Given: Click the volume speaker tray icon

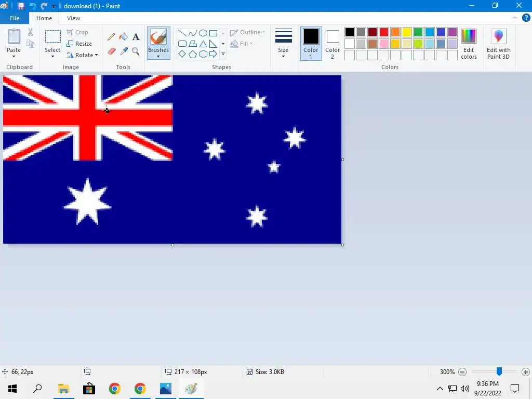Looking at the screenshot, I should tap(465, 389).
